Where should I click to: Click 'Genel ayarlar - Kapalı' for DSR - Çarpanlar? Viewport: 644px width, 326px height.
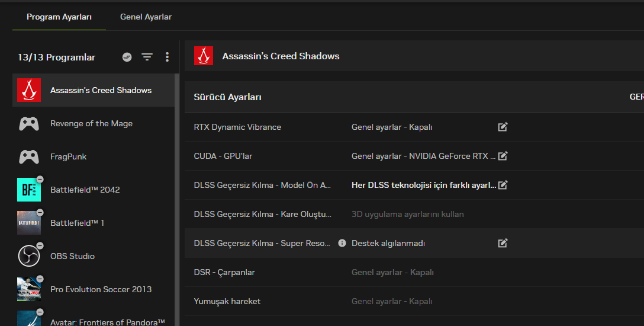tap(392, 272)
